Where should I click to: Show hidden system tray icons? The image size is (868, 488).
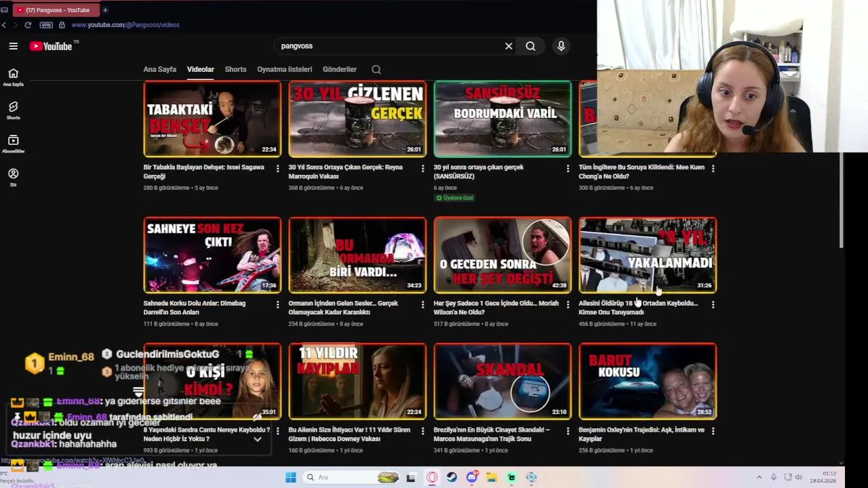(x=759, y=477)
